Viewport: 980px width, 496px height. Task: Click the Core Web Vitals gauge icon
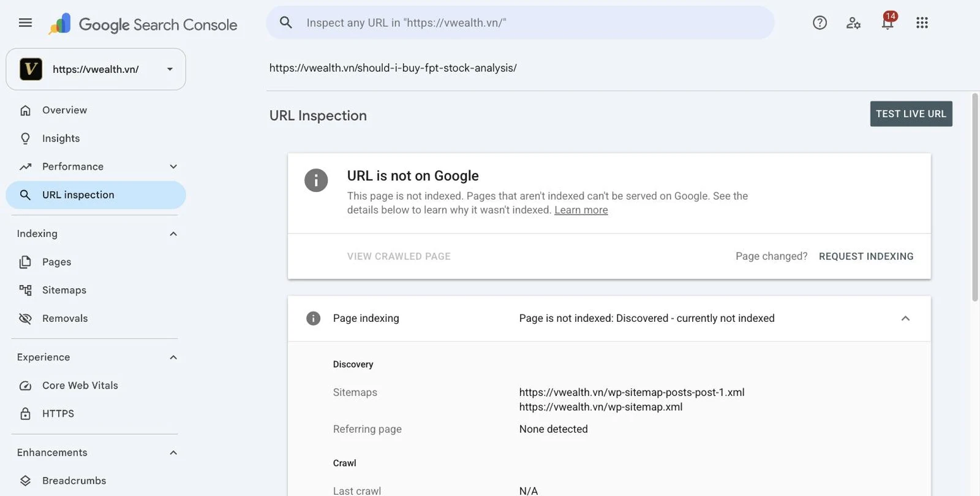click(25, 386)
